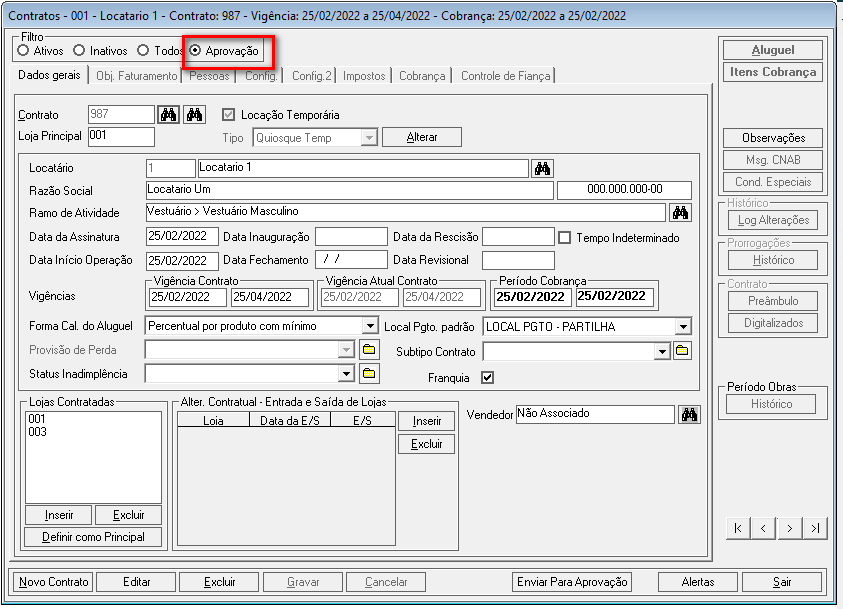Open the Cobrança tab
Image resolution: width=843 pixels, height=609 pixels.
pos(422,76)
